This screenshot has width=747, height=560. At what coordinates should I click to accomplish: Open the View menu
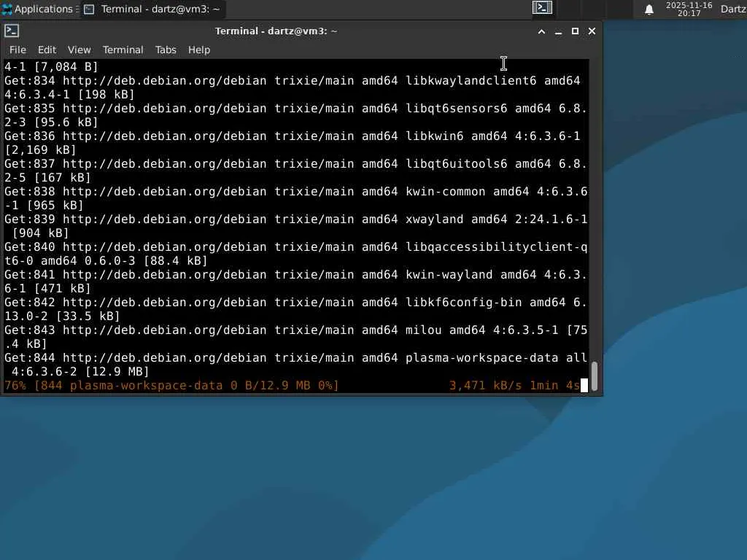79,50
